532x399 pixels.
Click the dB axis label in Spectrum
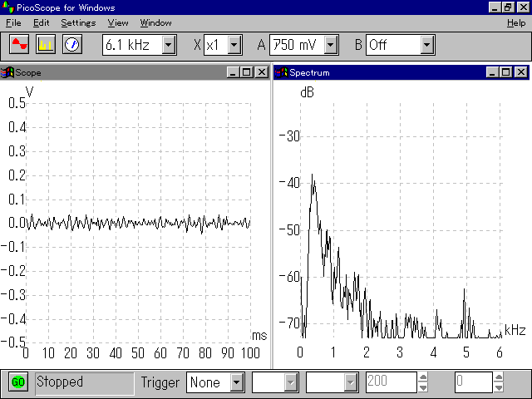click(307, 92)
